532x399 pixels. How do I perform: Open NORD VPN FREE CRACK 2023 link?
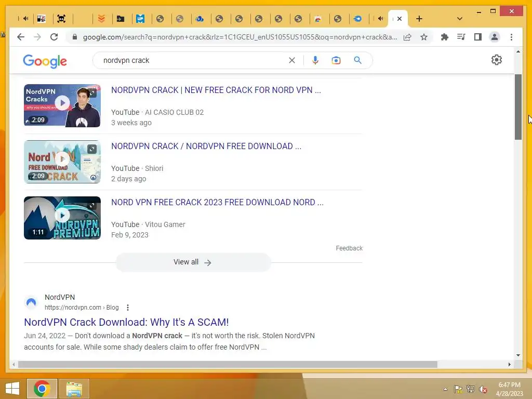[217, 202]
